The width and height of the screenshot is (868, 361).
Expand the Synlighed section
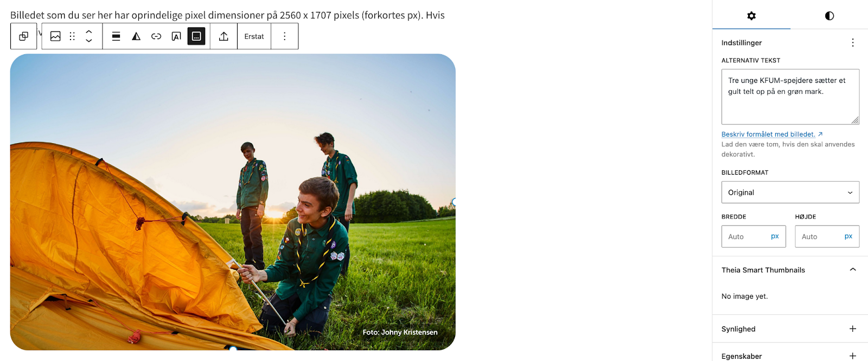click(x=790, y=329)
